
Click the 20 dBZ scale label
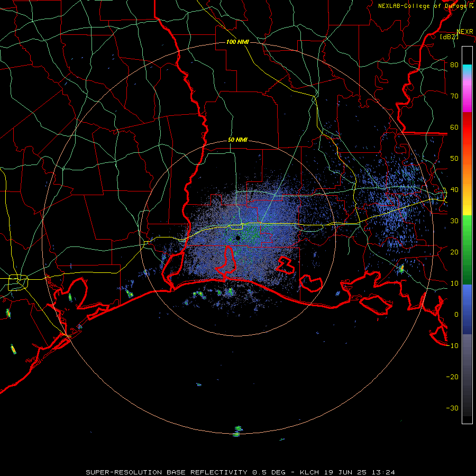pyautogui.click(x=454, y=252)
